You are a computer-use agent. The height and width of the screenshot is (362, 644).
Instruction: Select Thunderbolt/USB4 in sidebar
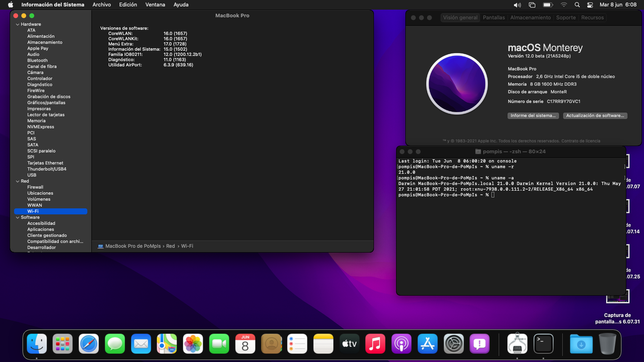point(47,169)
